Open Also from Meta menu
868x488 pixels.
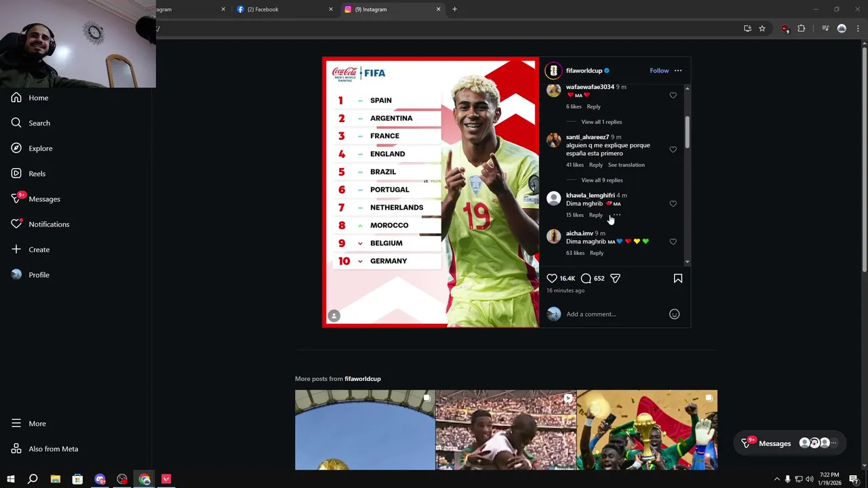pyautogui.click(x=44, y=449)
